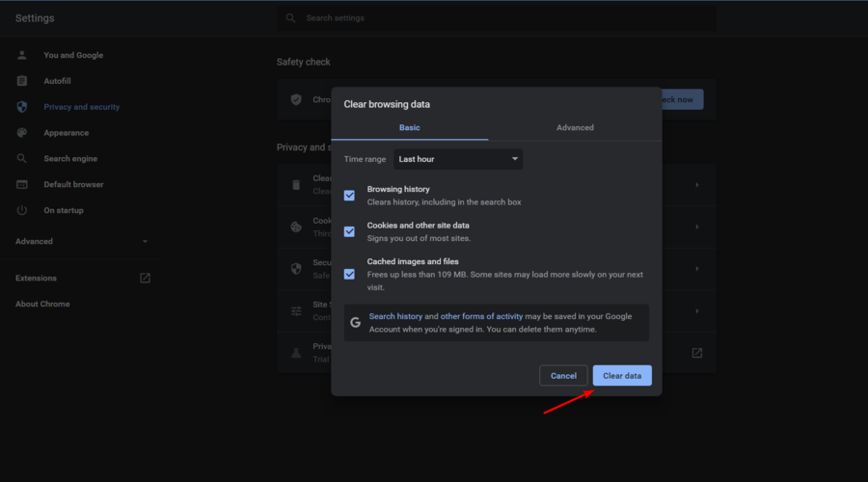
Task: Uncheck Cookies and other site data
Action: [349, 232]
